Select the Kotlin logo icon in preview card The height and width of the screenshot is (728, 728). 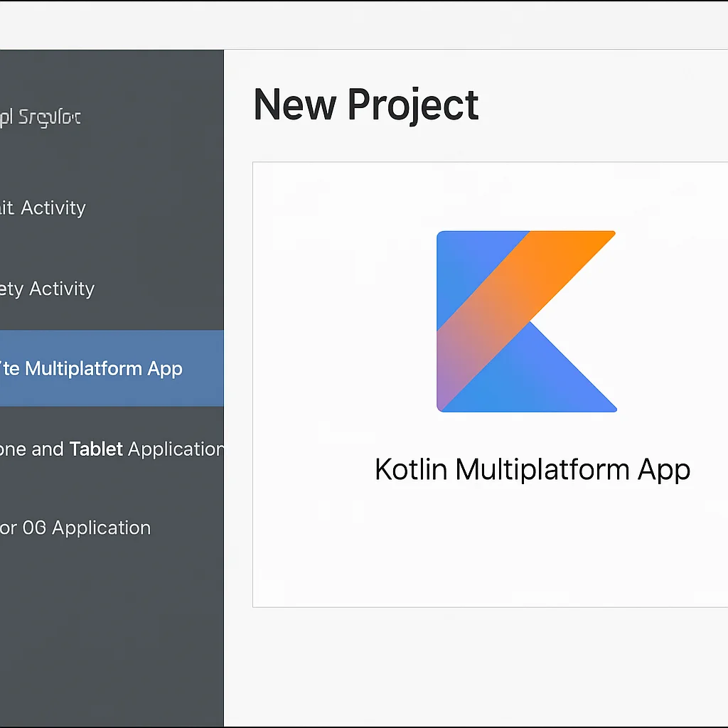coord(527,321)
